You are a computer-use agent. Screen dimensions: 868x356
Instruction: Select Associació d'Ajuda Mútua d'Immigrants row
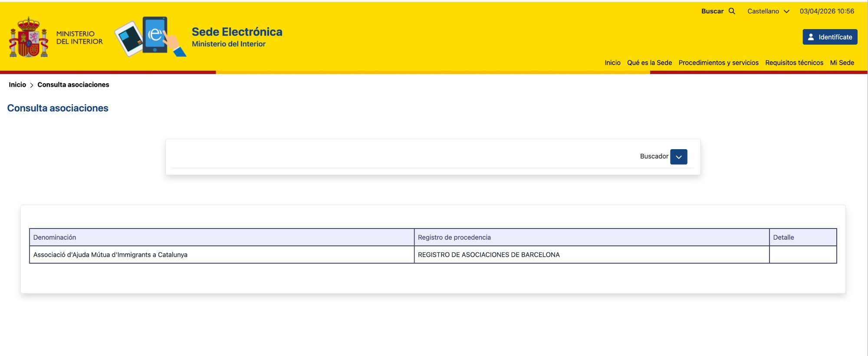point(110,255)
